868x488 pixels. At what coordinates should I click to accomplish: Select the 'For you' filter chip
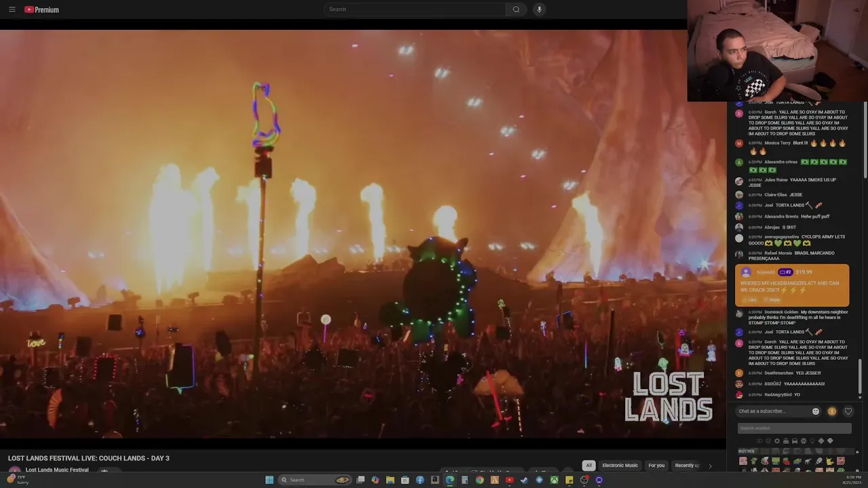coord(656,466)
